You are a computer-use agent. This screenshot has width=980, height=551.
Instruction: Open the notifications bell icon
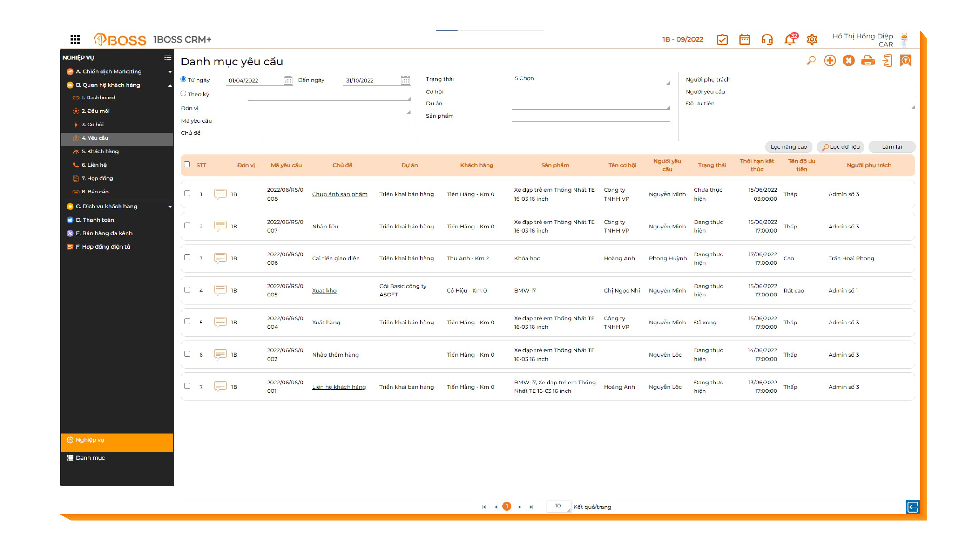click(790, 40)
